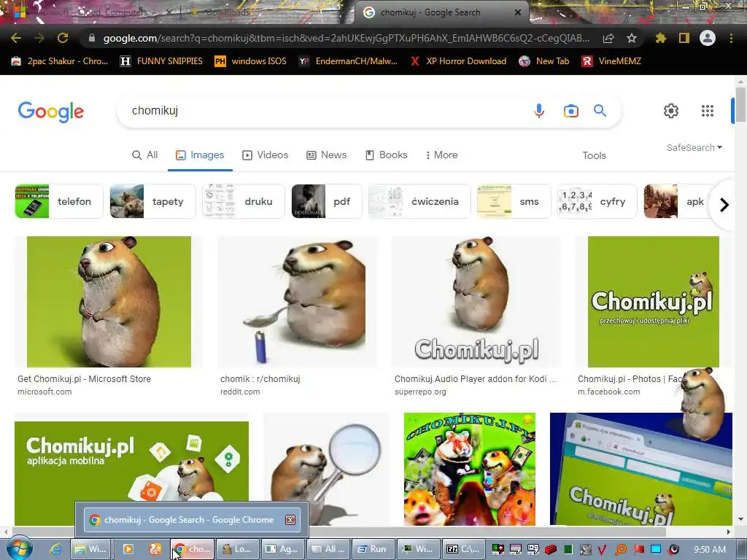Filter results with druku chip
Image resolution: width=747 pixels, height=560 pixels.
click(243, 201)
